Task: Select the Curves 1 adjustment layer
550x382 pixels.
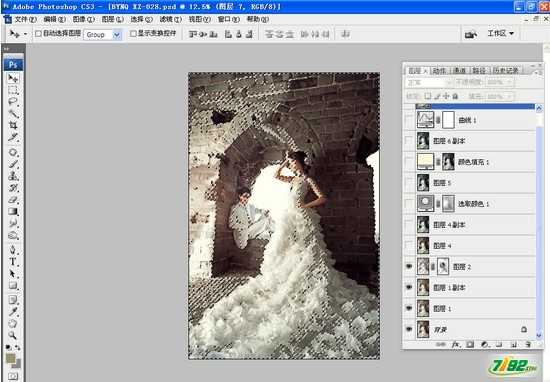Action: tap(475, 120)
